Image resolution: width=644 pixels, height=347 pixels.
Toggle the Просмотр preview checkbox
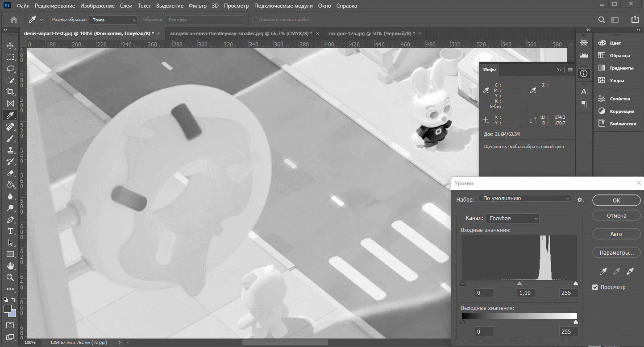click(x=595, y=287)
